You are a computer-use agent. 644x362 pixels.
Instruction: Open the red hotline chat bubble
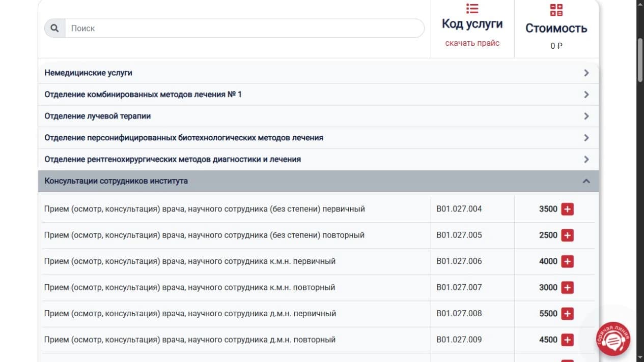point(613,339)
